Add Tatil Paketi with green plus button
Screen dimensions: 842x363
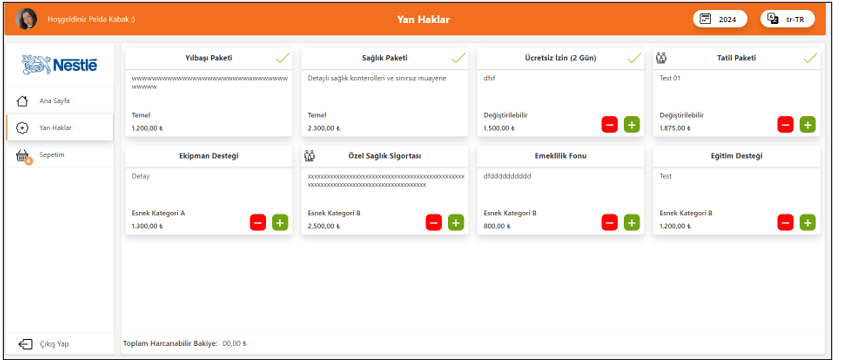point(808,125)
